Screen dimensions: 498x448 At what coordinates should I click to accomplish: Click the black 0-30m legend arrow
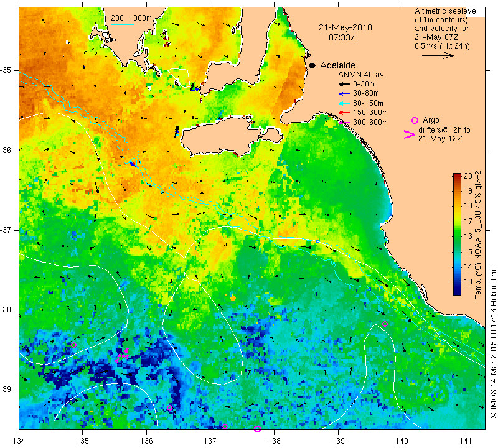(x=344, y=84)
